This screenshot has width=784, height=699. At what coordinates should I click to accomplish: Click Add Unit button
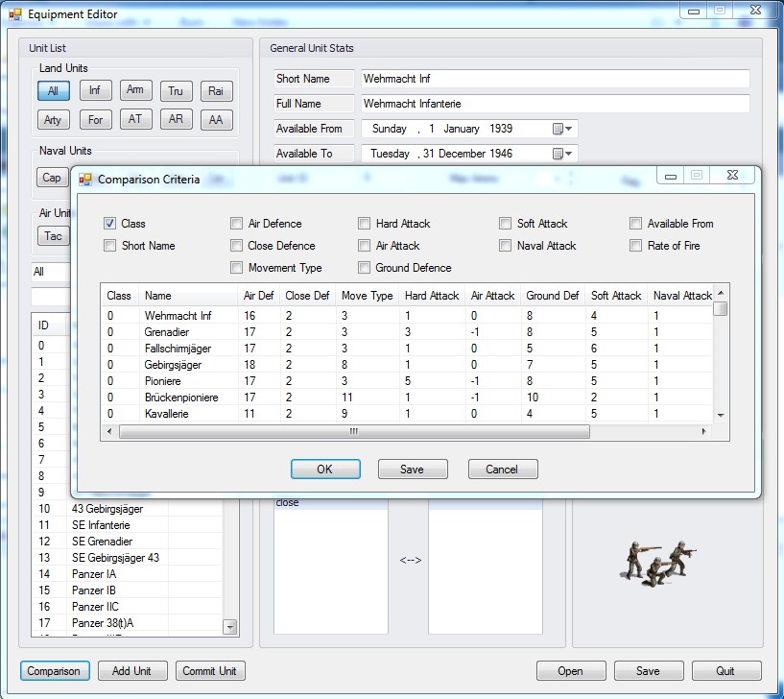pos(132,671)
